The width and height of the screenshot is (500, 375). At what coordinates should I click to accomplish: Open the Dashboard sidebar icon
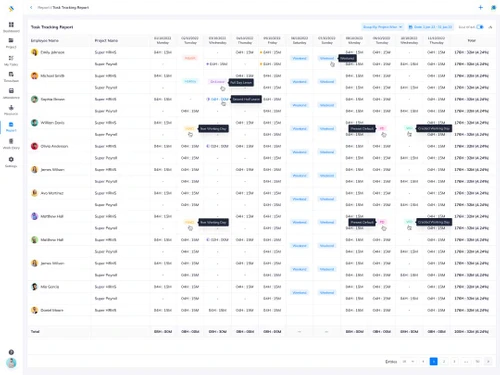11,25
